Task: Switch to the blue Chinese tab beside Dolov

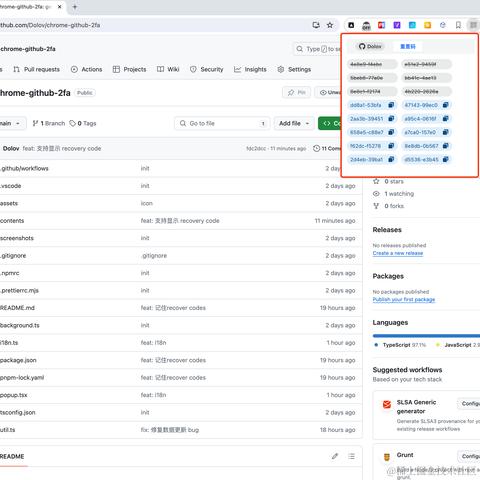Action: pos(408,46)
